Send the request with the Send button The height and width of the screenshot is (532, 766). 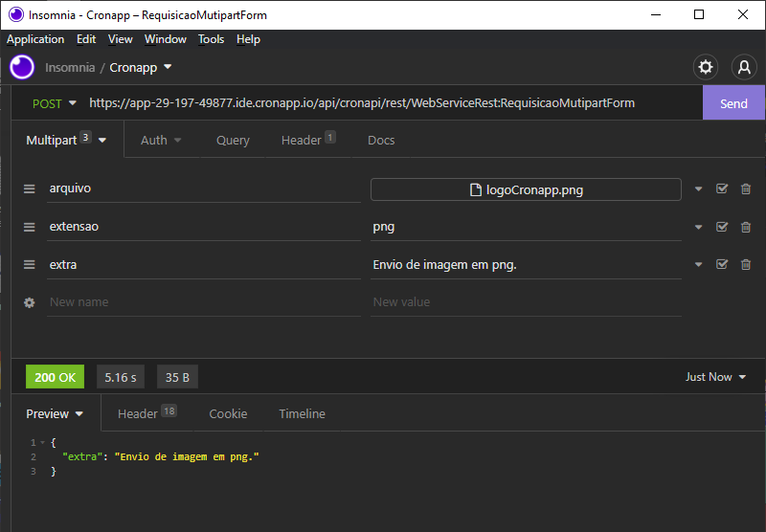(x=733, y=103)
